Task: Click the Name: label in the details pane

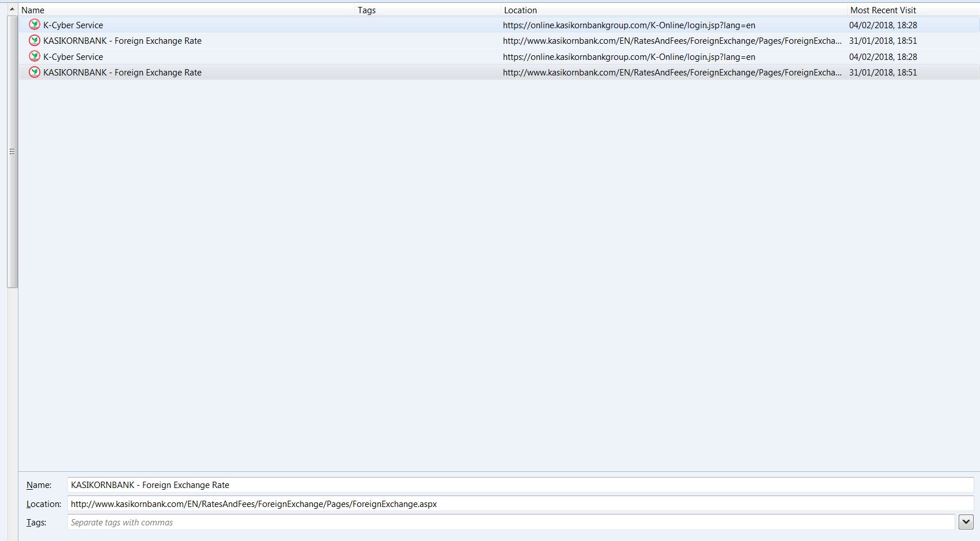Action: click(39, 485)
